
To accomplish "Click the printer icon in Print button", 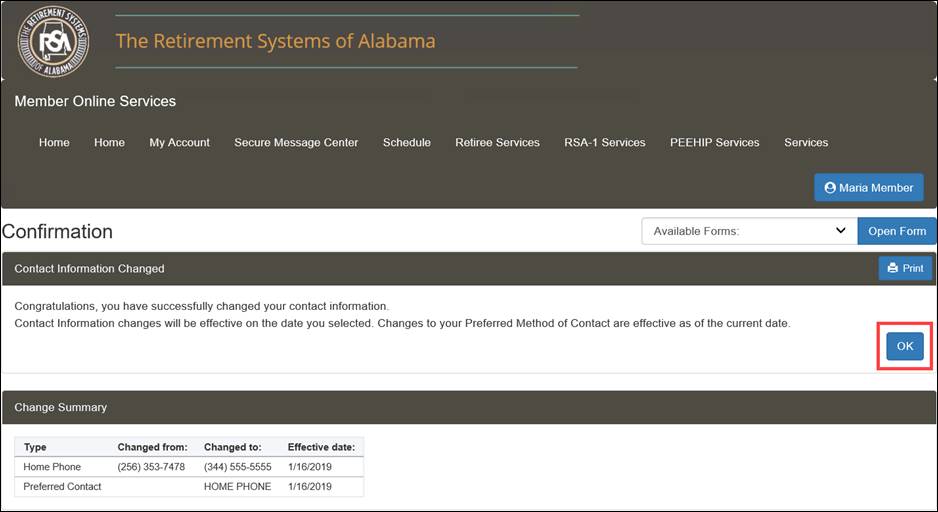I will pos(893,269).
